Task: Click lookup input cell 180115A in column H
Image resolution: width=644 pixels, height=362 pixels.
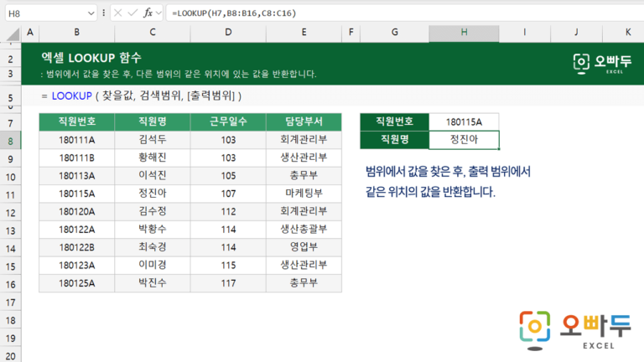Action: point(464,122)
